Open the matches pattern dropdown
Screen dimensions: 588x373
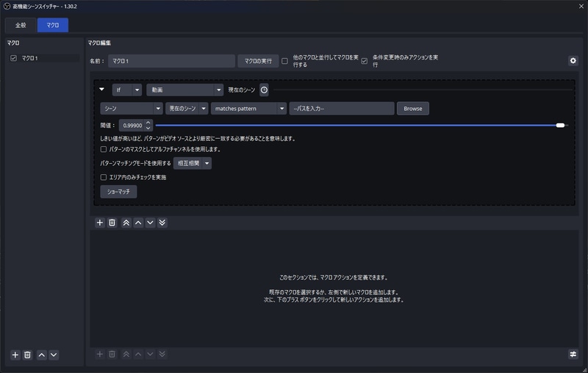point(248,109)
